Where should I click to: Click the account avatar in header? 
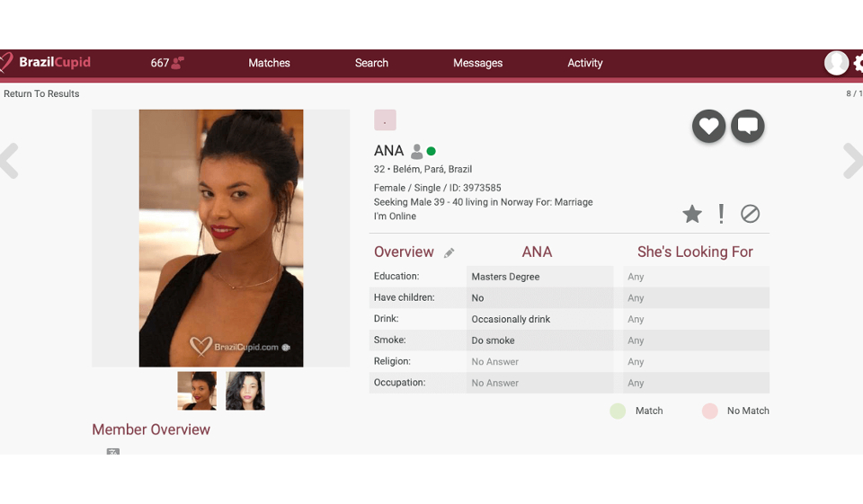pos(836,63)
